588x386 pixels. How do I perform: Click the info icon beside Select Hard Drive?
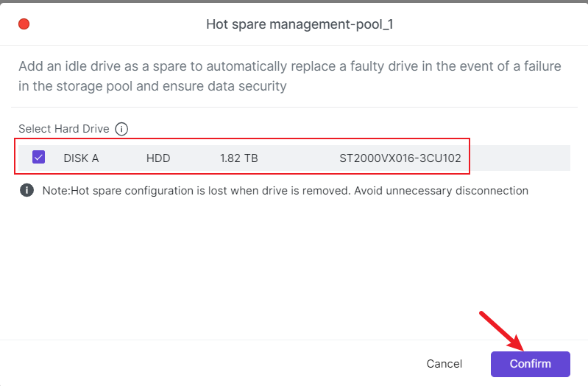[x=122, y=129]
